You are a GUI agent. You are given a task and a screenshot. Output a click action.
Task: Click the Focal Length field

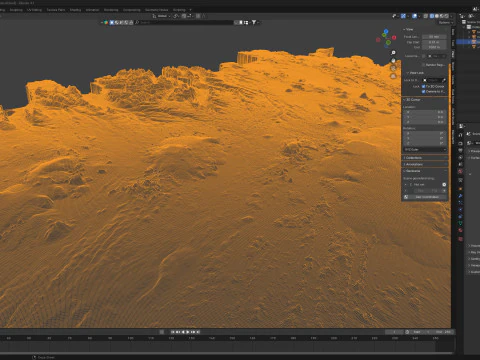(434, 37)
